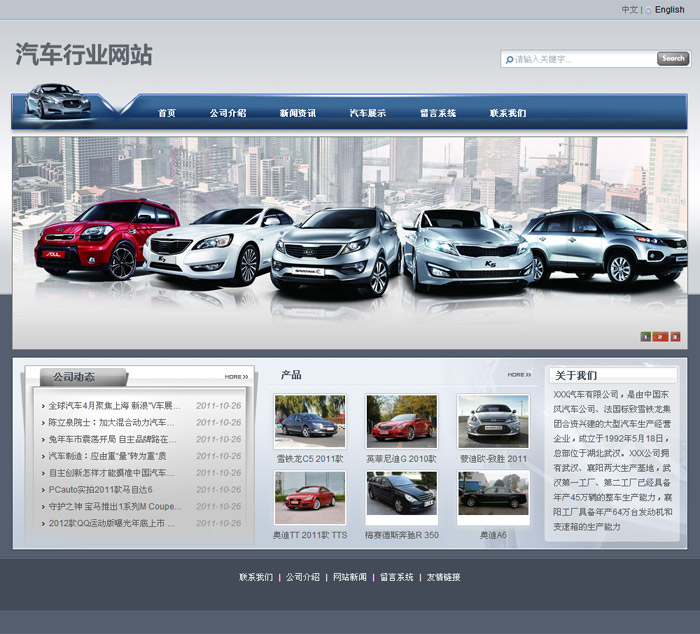This screenshot has width=700, height=634.
Task: Open footer link 留言系统
Action: click(x=396, y=577)
